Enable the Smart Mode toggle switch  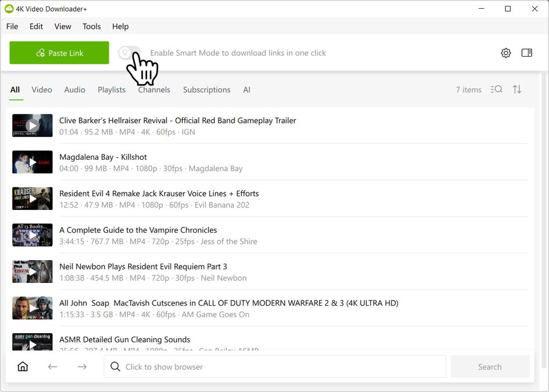(130, 53)
